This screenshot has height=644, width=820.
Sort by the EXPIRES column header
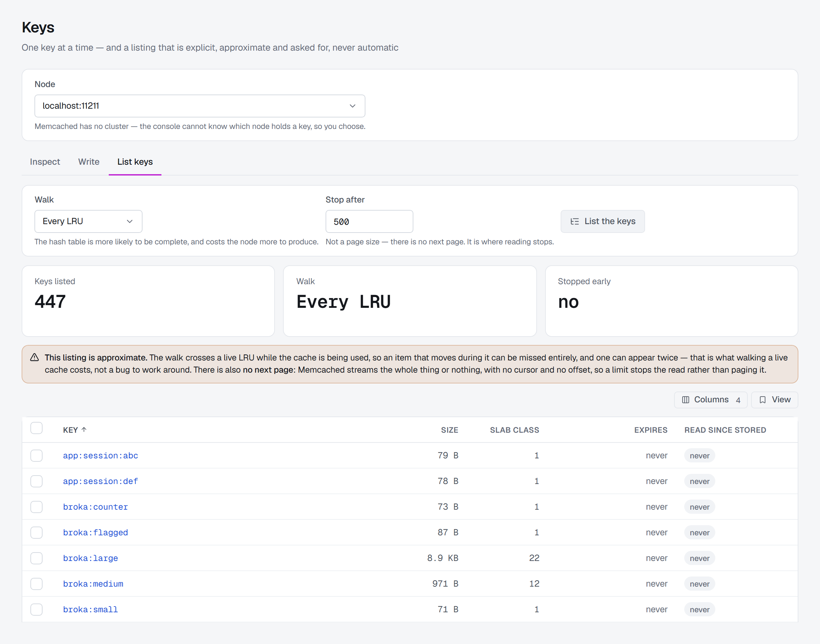point(651,430)
